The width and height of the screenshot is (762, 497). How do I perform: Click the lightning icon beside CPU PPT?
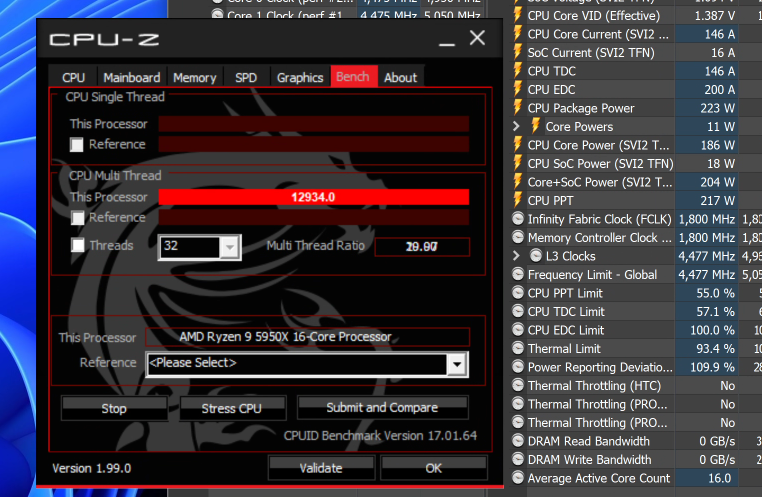point(518,200)
